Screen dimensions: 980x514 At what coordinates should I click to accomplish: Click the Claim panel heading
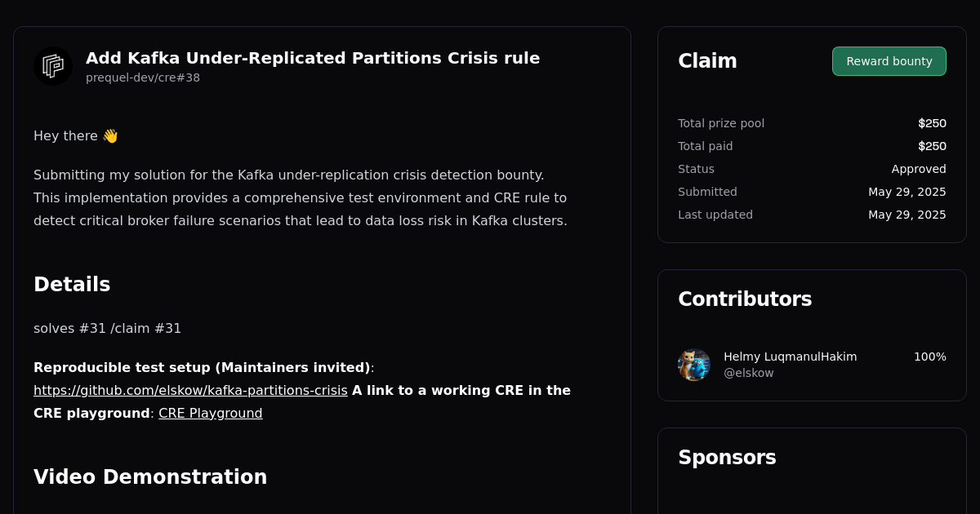coord(707,60)
